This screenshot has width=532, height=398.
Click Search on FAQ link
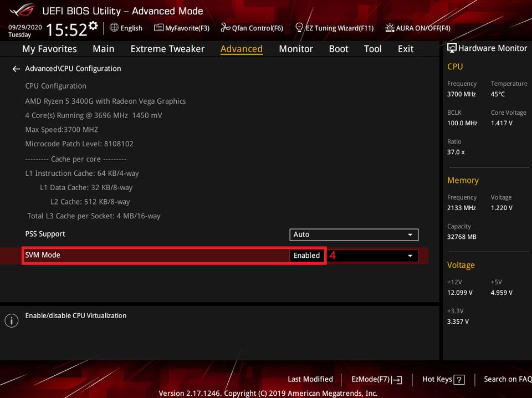point(507,379)
